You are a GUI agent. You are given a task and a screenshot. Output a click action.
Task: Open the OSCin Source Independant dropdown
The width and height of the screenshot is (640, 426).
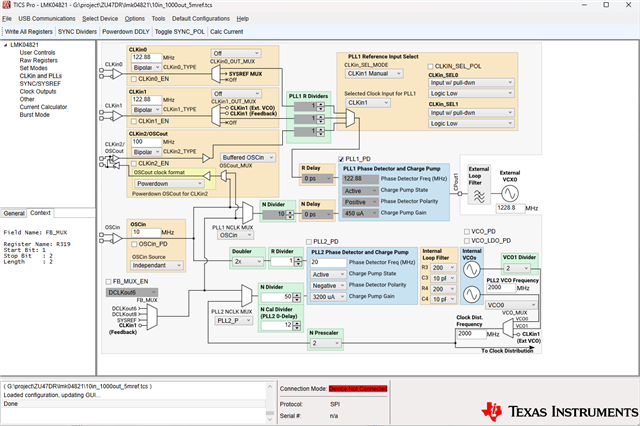[156, 265]
